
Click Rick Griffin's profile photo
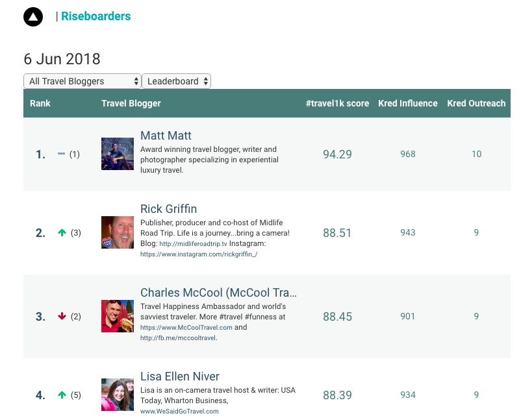tap(118, 232)
